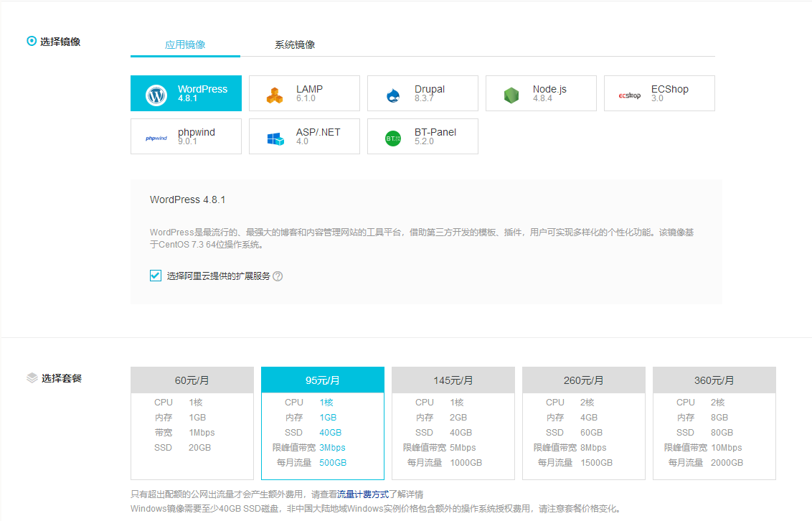Image resolution: width=812 pixels, height=521 pixels.
Task: Select the phpwind logo icon
Action: (156, 138)
